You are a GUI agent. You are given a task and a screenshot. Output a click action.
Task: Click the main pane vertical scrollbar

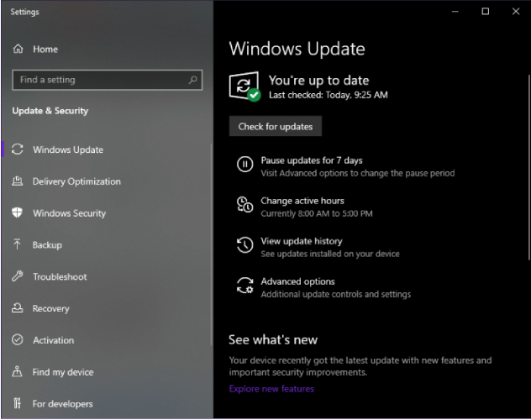tap(528, 167)
